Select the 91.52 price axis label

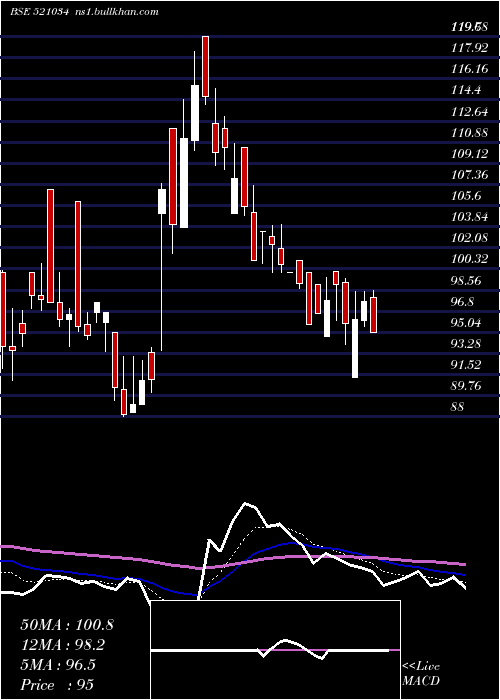click(x=466, y=365)
